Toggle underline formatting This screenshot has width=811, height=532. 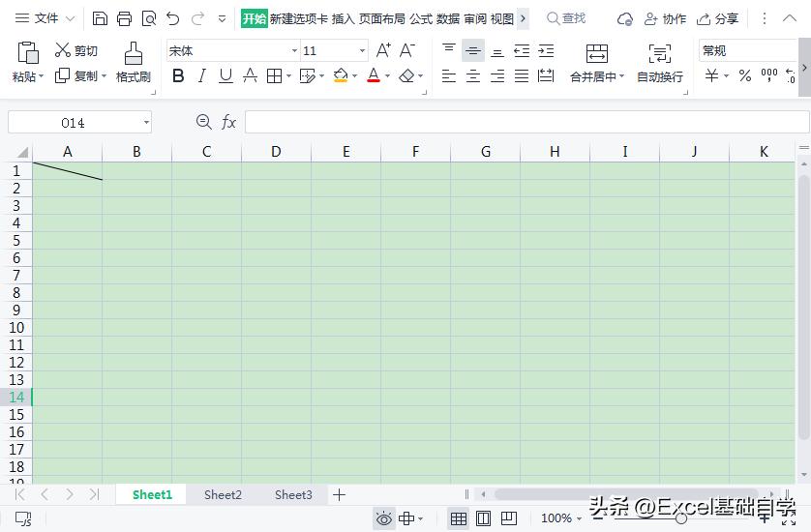tap(225, 76)
